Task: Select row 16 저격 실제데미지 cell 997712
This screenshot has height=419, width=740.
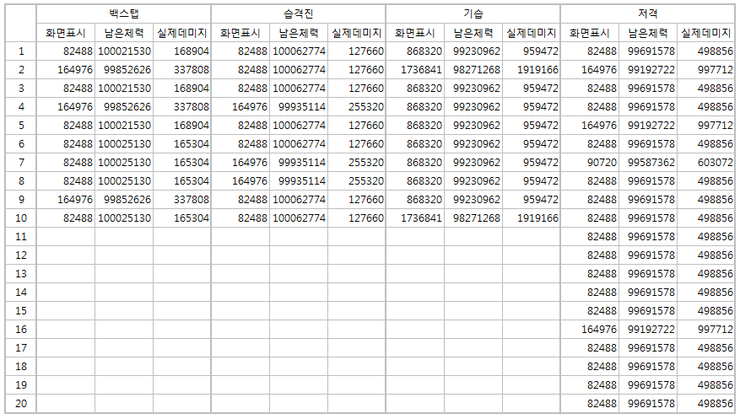Action: pos(706,329)
